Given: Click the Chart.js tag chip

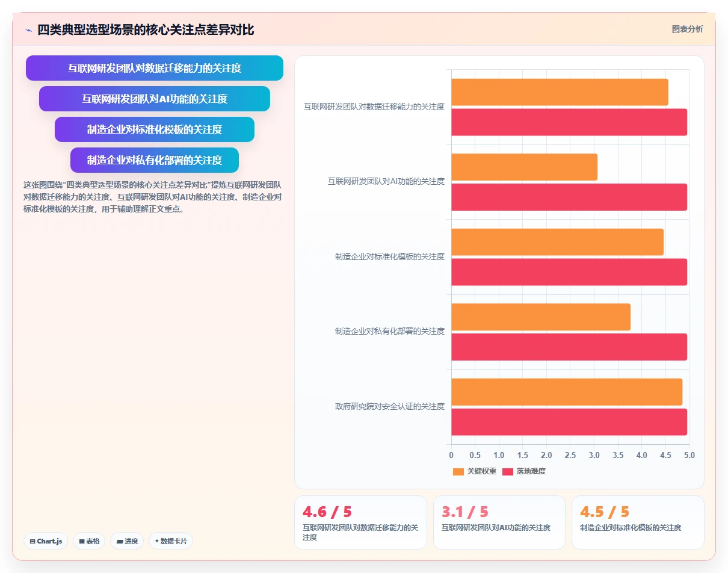Looking at the screenshot, I should click(x=46, y=541).
